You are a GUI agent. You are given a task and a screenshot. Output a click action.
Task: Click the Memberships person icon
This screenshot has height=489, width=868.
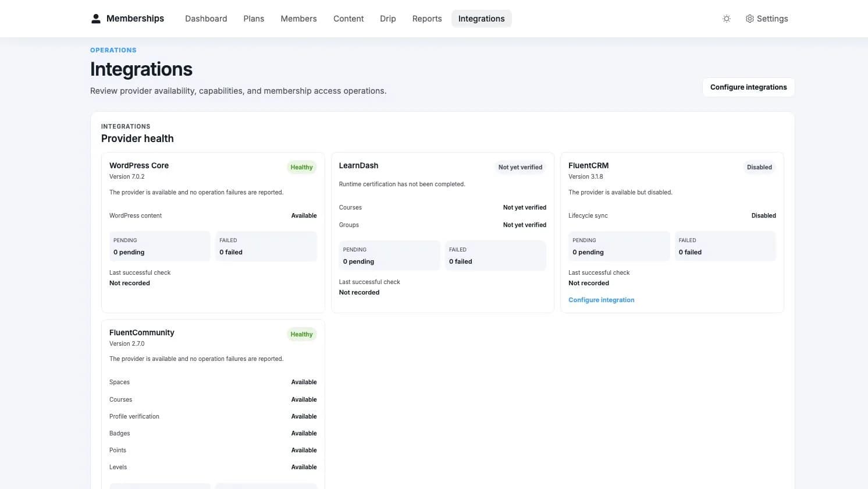tap(96, 19)
